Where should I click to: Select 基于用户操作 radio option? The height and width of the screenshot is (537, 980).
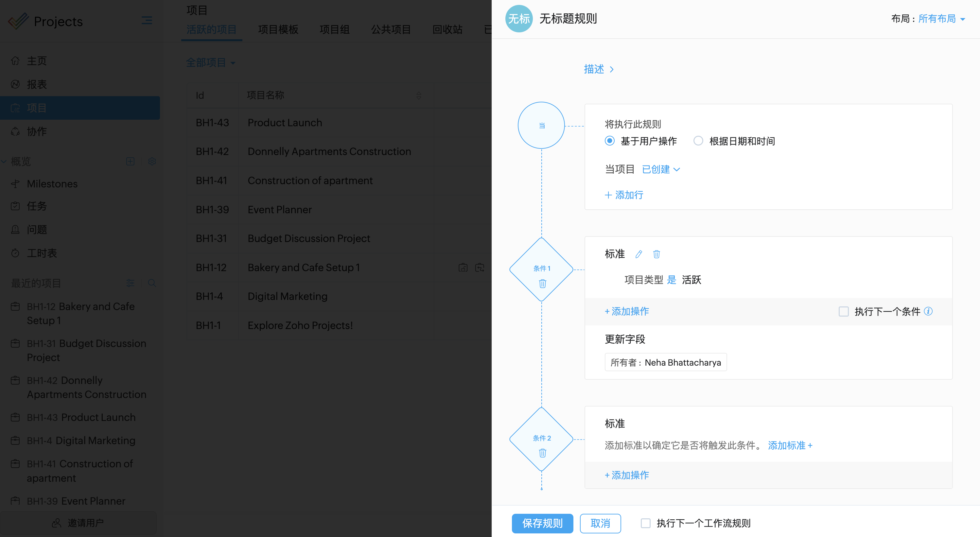(x=609, y=141)
